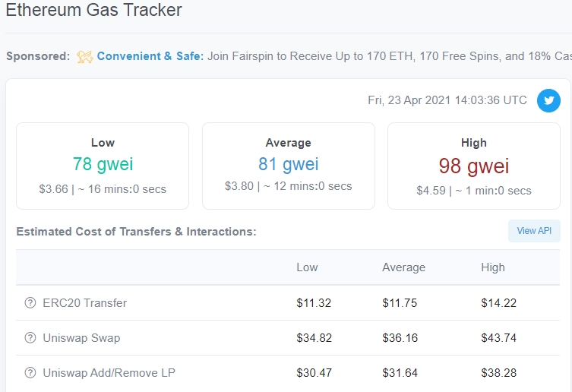
Task: Click the timestamp Fri, 23 Apr 2021
Action: tap(447, 100)
